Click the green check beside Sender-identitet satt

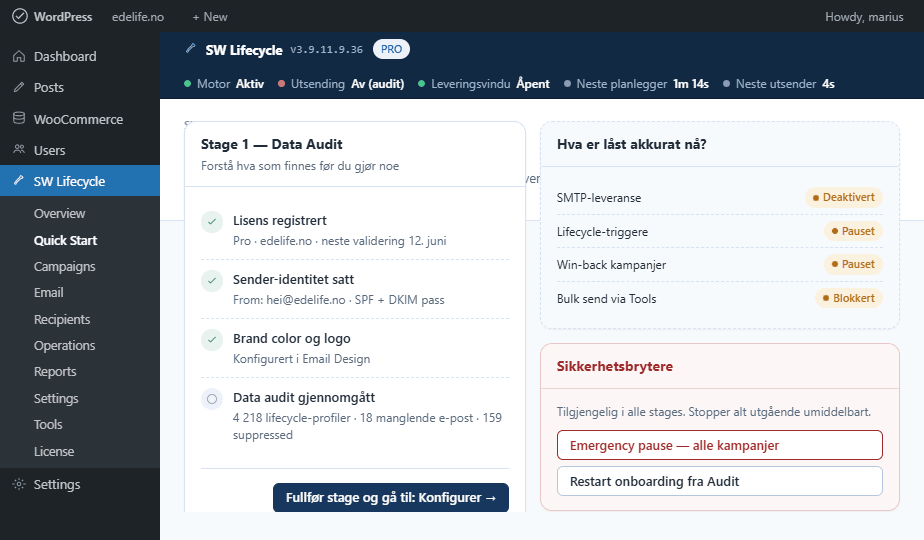[x=212, y=281]
